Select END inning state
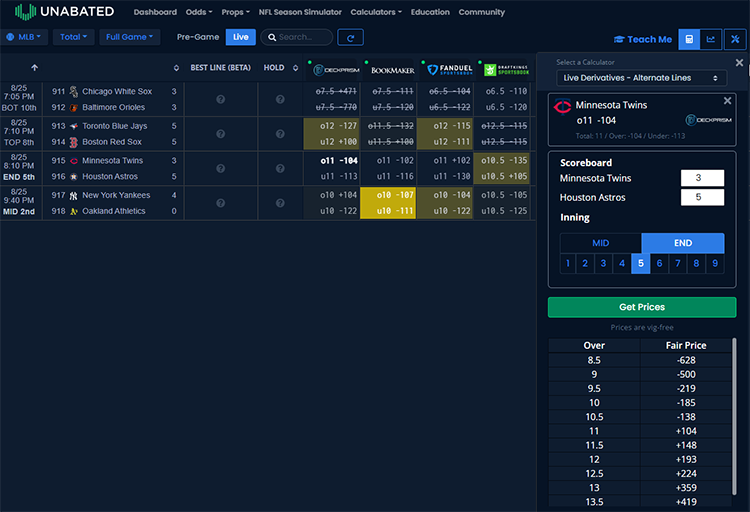The width and height of the screenshot is (750, 512). tap(683, 243)
